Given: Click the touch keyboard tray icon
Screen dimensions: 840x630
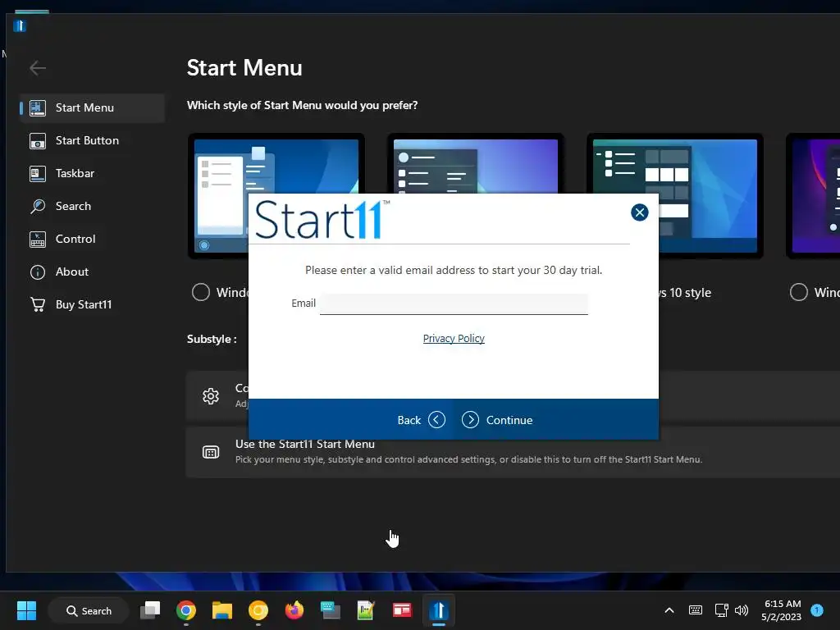Looking at the screenshot, I should (x=696, y=610).
